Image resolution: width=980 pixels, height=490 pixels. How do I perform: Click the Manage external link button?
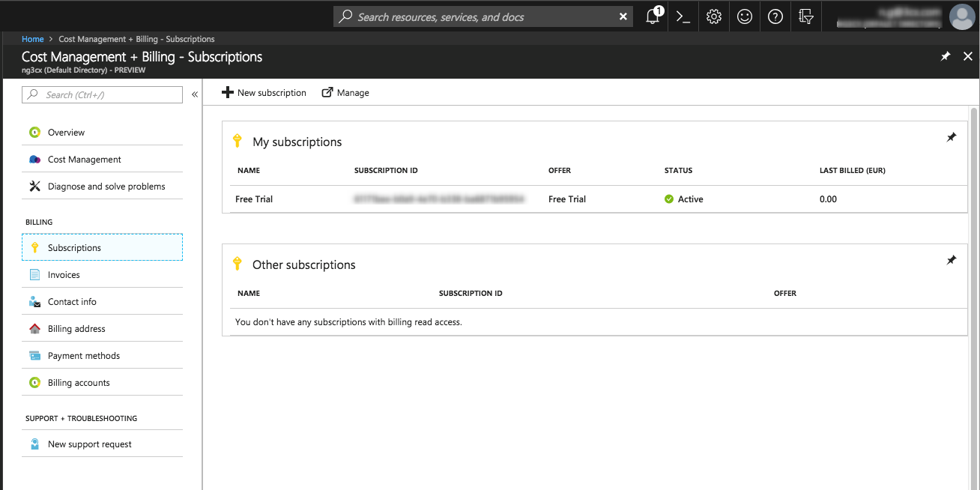click(x=345, y=93)
